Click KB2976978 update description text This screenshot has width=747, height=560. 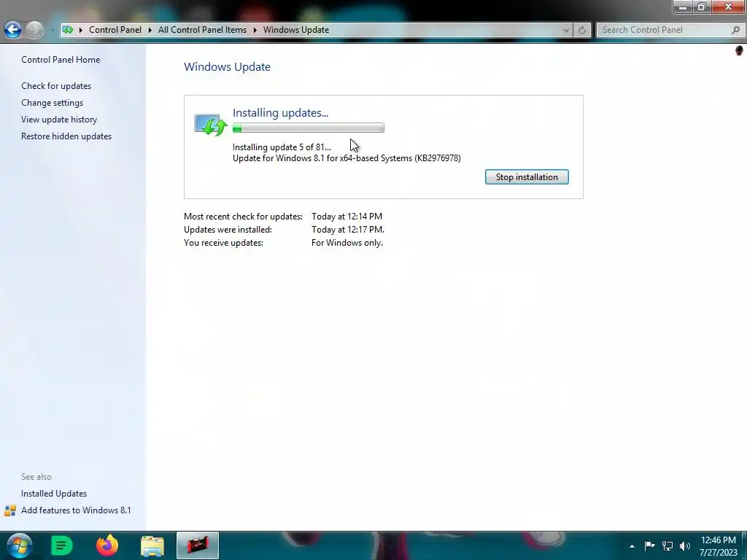(x=347, y=158)
